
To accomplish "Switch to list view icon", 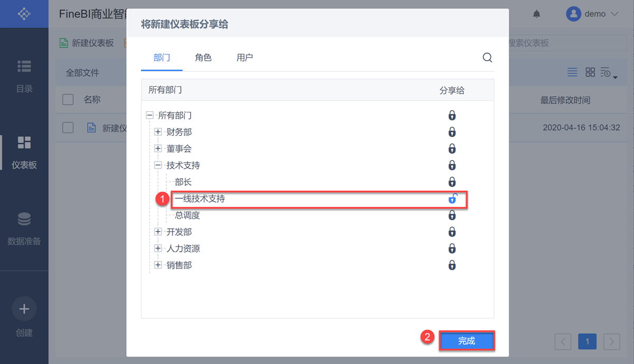I will (572, 72).
